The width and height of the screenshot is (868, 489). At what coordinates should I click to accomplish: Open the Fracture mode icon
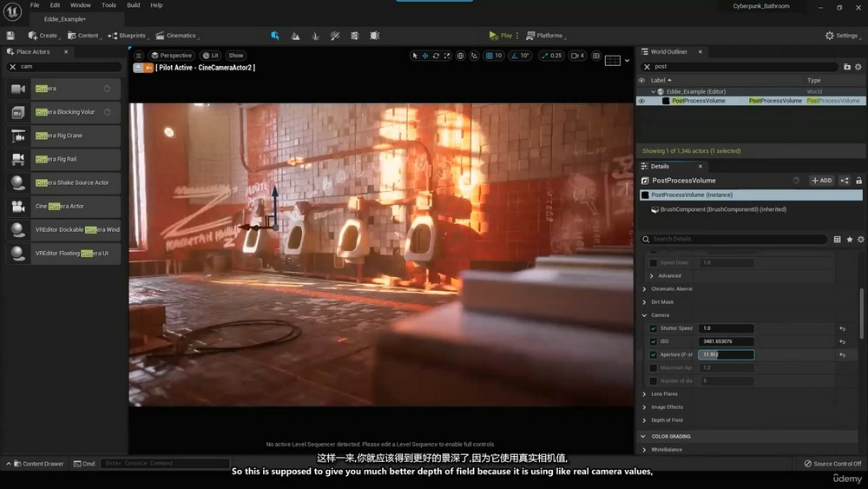355,36
